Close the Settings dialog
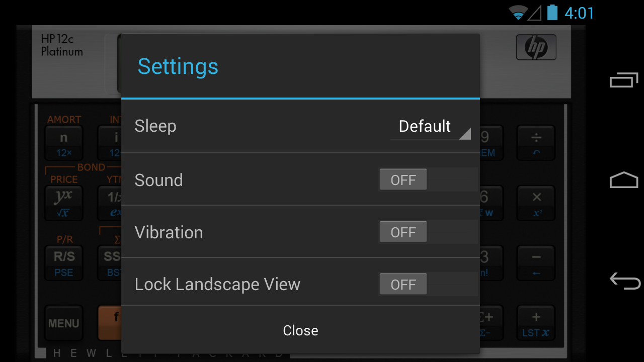The image size is (644, 362). [x=300, y=330]
